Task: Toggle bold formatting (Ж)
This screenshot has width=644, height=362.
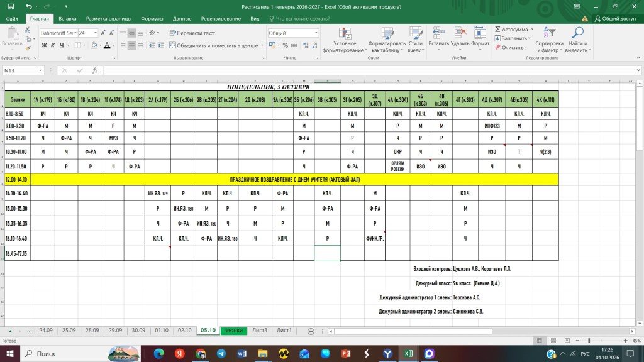Action: (x=44, y=45)
